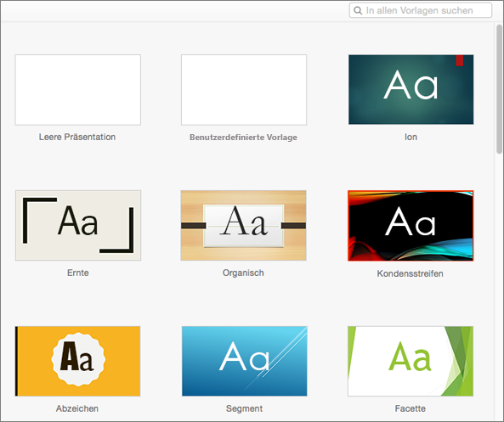Viewport: 504px width, 422px height.
Task: Focus the In allen Vorlagen suchen field
Action: pos(421,10)
